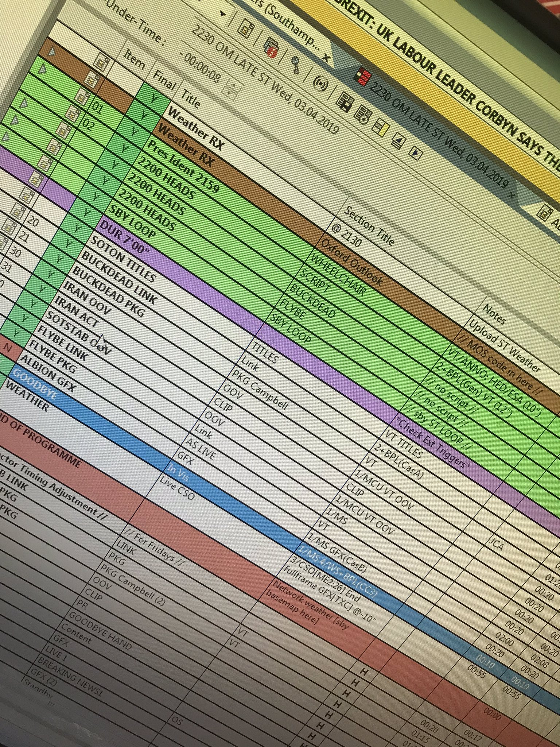Click the Notes column header

point(494,314)
